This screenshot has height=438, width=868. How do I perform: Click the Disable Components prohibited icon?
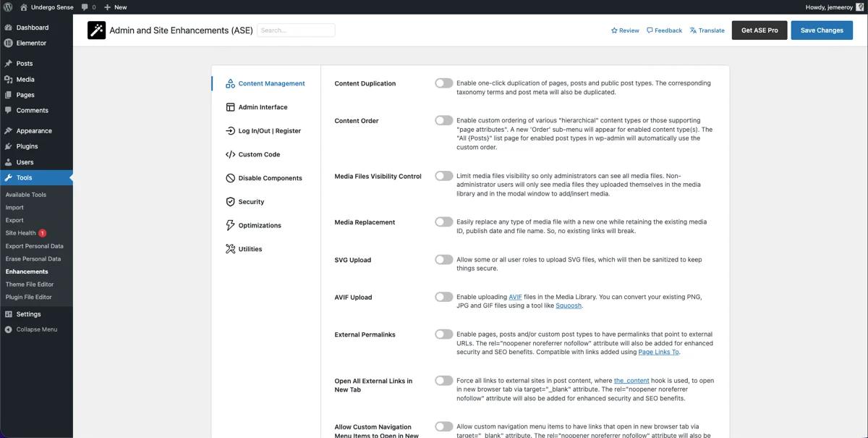click(x=230, y=178)
